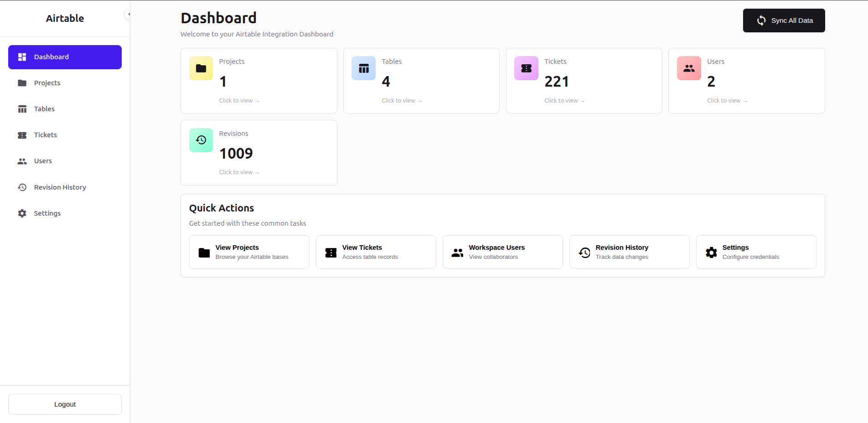Click the blue table icon on Tables card
The height and width of the screenshot is (423, 868).
[363, 68]
